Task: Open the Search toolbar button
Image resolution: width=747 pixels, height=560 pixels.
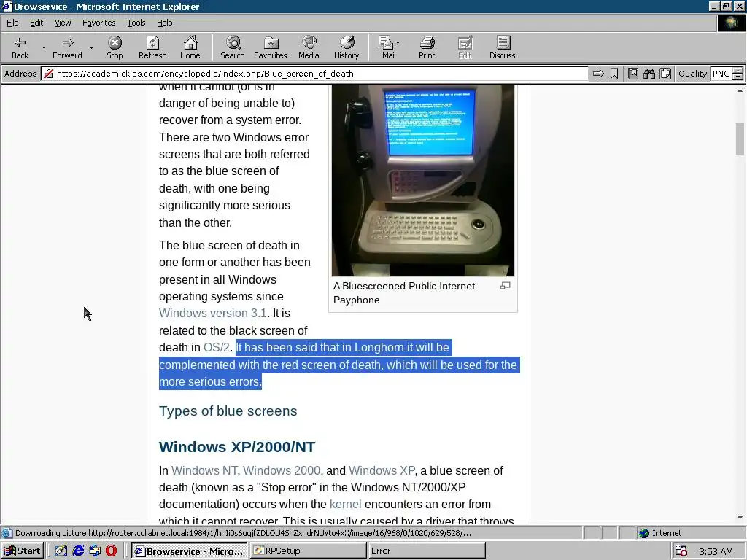Action: tap(233, 47)
